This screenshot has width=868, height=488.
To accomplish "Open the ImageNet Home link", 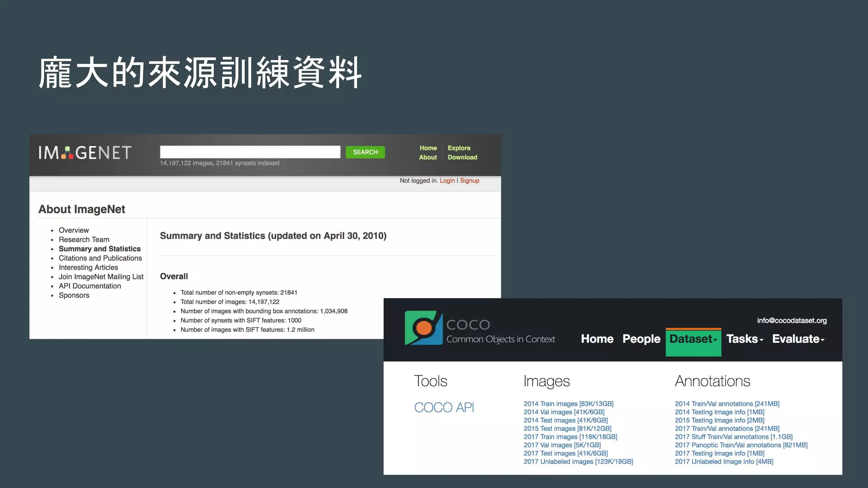I will tap(428, 148).
